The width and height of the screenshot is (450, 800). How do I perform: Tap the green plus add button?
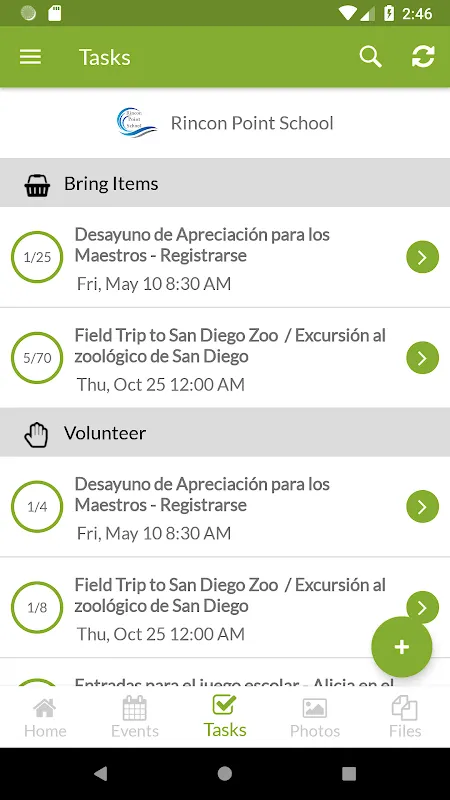pos(402,647)
